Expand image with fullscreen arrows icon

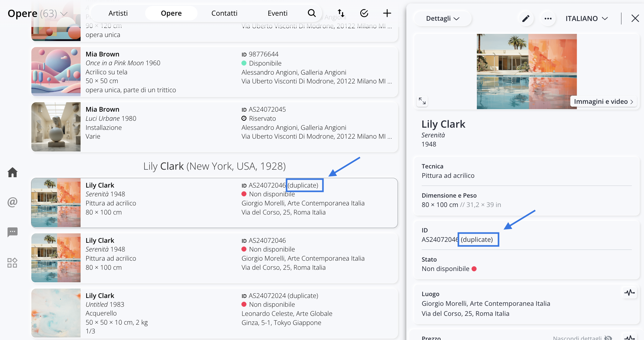[x=422, y=101]
